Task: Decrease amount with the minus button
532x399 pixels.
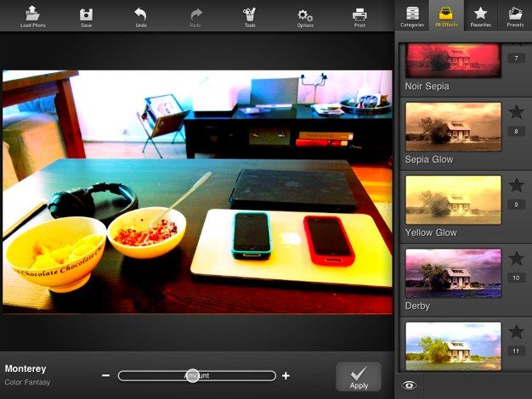Action: pyautogui.click(x=106, y=375)
